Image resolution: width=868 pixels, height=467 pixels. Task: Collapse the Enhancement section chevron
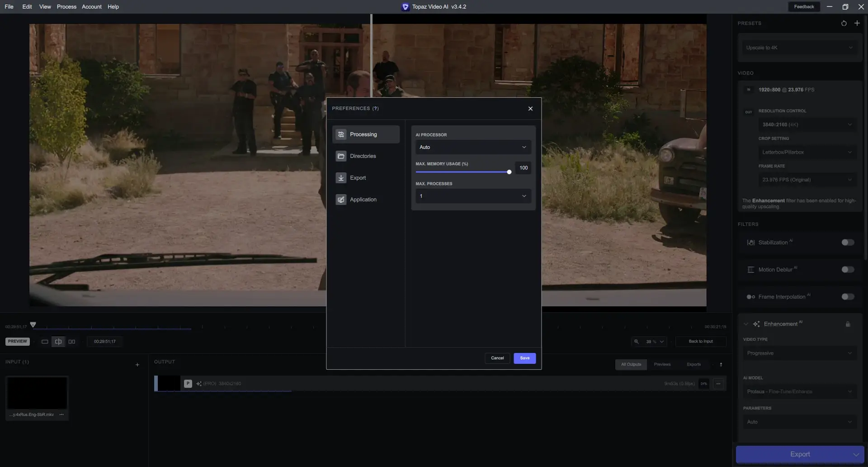pos(745,324)
